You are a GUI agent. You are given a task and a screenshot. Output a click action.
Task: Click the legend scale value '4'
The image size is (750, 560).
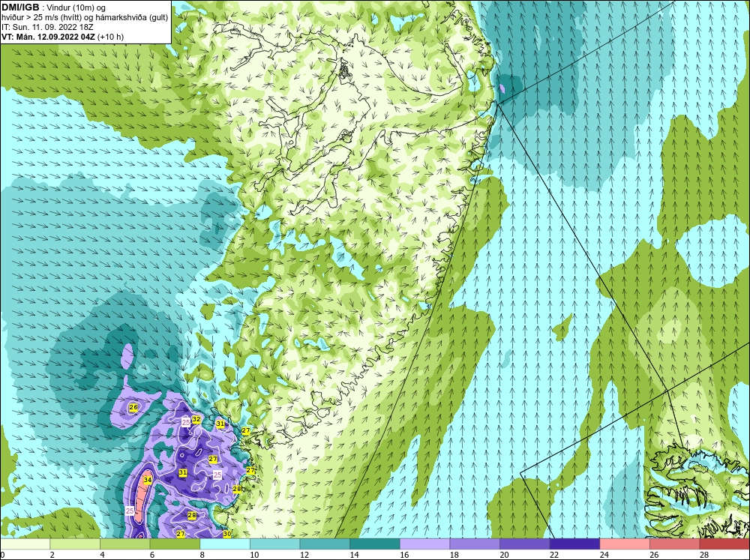pos(102,555)
